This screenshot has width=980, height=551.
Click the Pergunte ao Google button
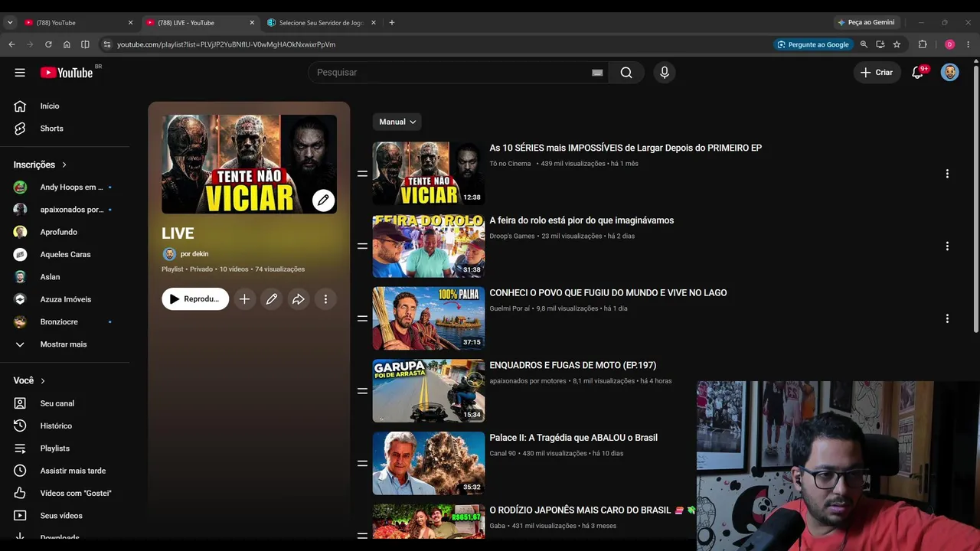[812, 44]
